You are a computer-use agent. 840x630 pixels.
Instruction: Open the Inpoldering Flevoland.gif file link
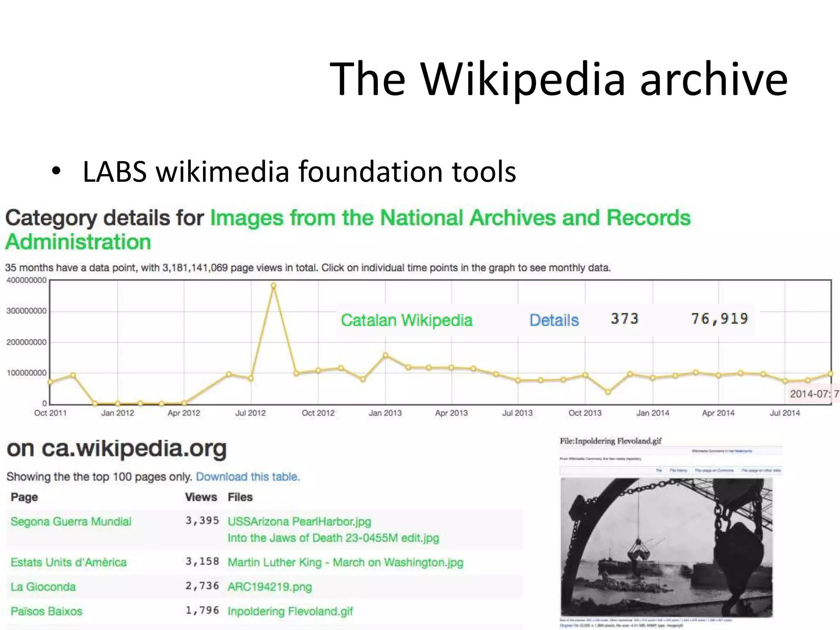[x=290, y=611]
